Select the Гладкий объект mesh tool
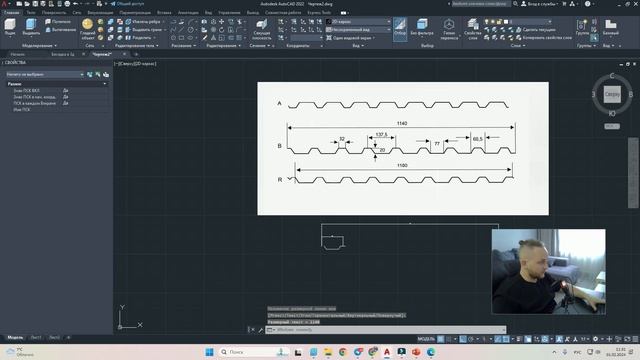Image resolution: width=640 pixels, height=360 pixels. tap(87, 29)
